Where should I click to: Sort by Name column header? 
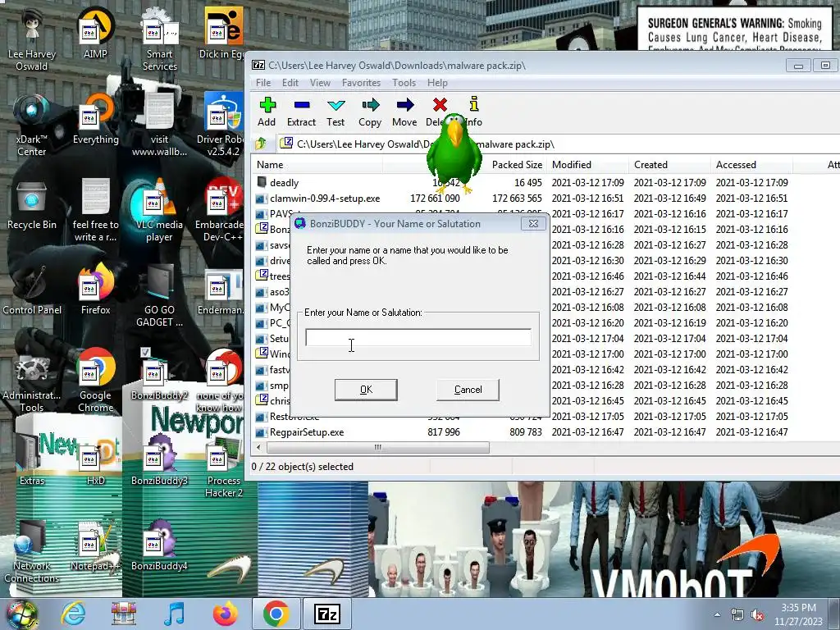point(317,164)
